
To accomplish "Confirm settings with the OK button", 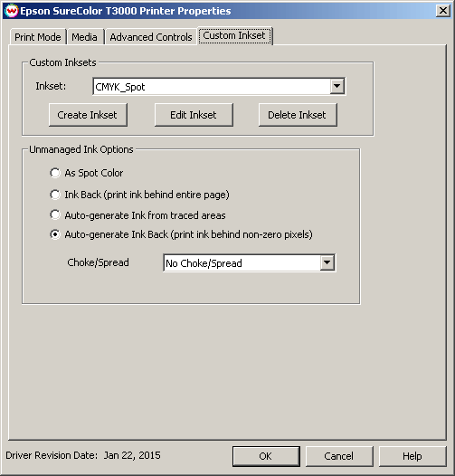I will [266, 456].
